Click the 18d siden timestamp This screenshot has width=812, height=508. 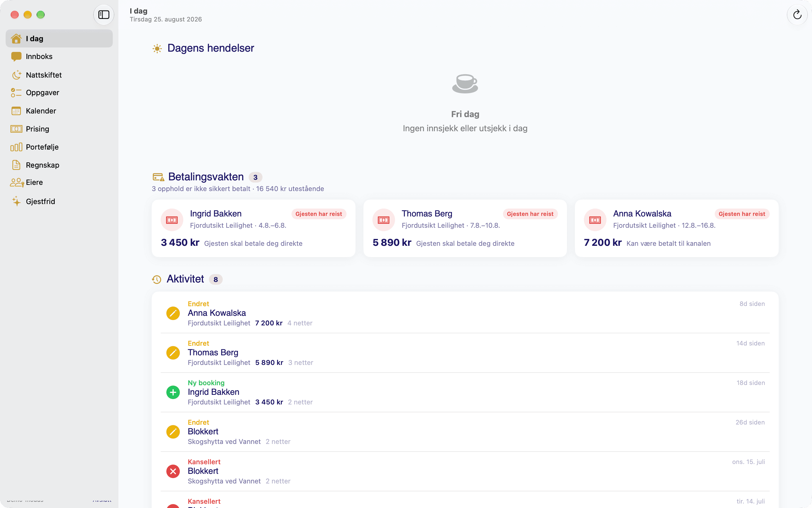tap(751, 383)
